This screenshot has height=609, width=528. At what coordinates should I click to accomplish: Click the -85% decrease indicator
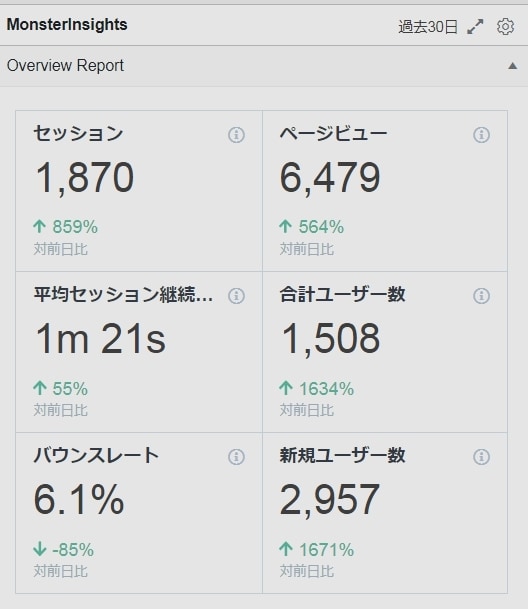[x=63, y=550]
